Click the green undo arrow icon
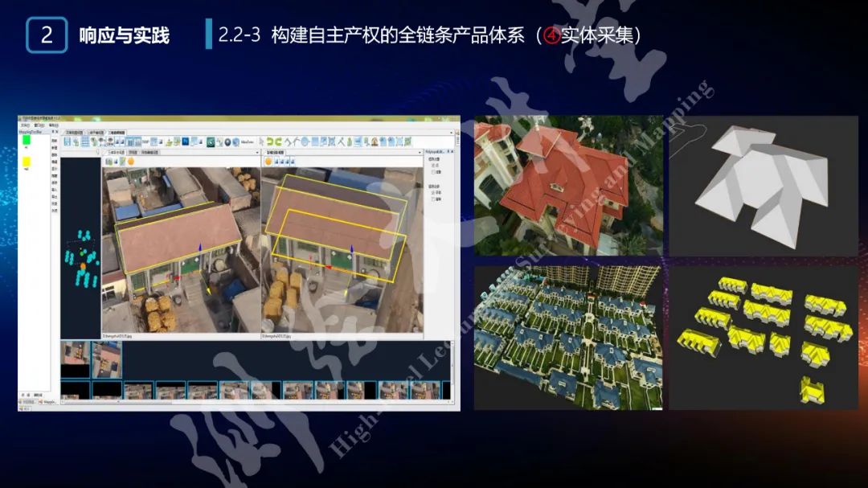868x488 pixels. 270,142
